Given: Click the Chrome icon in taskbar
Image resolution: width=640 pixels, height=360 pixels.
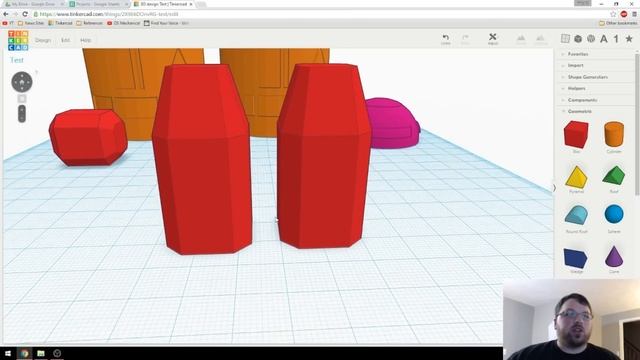Looking at the screenshot, I should click(x=24, y=353).
